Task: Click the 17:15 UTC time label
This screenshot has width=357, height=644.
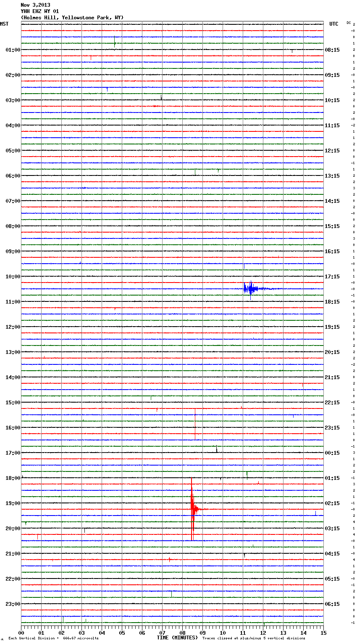Action: click(332, 277)
